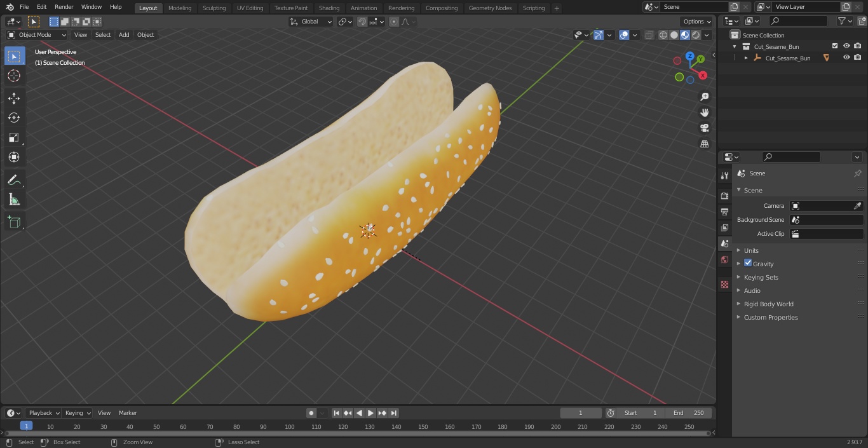Open the timeline Playback popover
Image resolution: width=868 pixels, height=448 pixels.
pos(44,413)
